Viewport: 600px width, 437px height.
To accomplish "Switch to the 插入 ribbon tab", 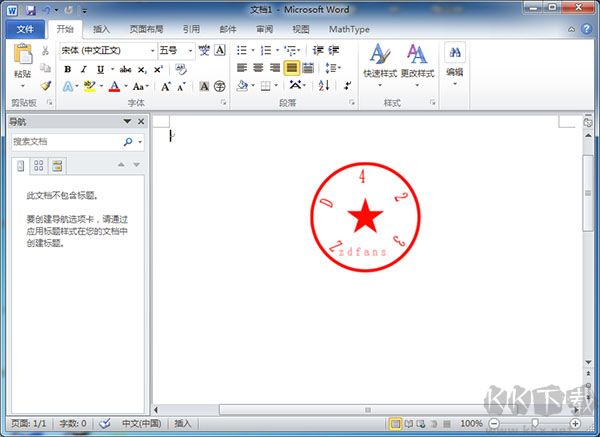I will [x=102, y=30].
